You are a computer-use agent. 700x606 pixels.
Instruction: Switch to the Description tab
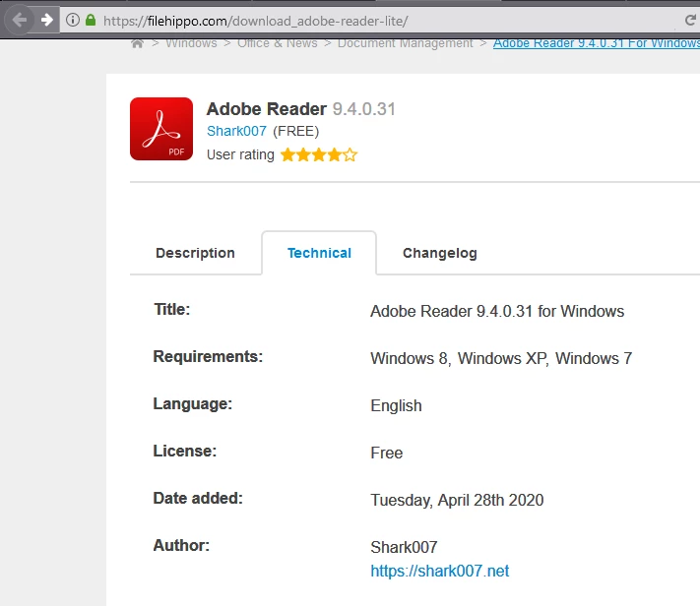[x=195, y=253]
